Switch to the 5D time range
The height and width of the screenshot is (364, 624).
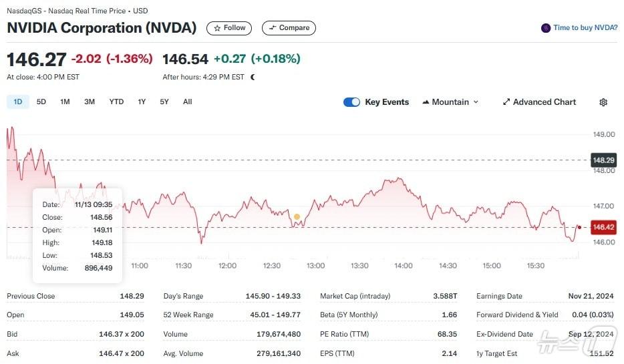click(x=41, y=102)
